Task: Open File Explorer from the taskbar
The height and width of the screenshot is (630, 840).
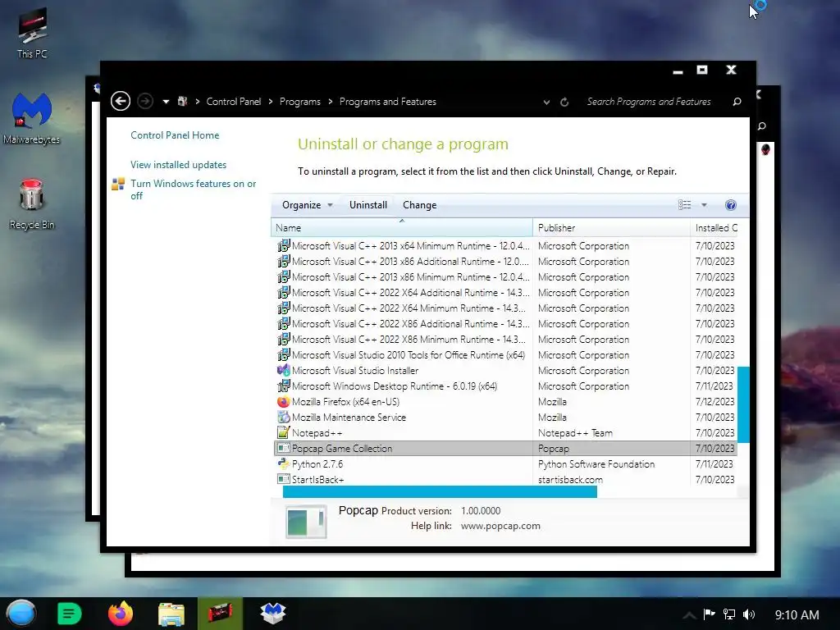Action: point(171,614)
